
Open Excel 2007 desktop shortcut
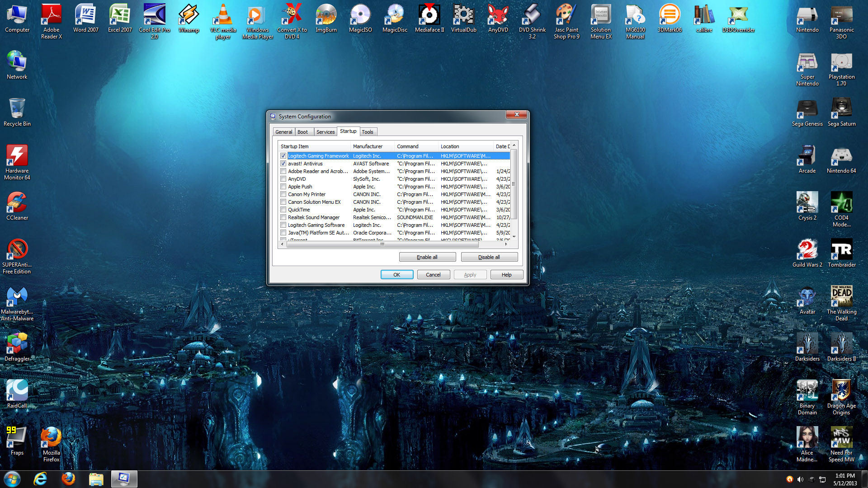(x=120, y=18)
